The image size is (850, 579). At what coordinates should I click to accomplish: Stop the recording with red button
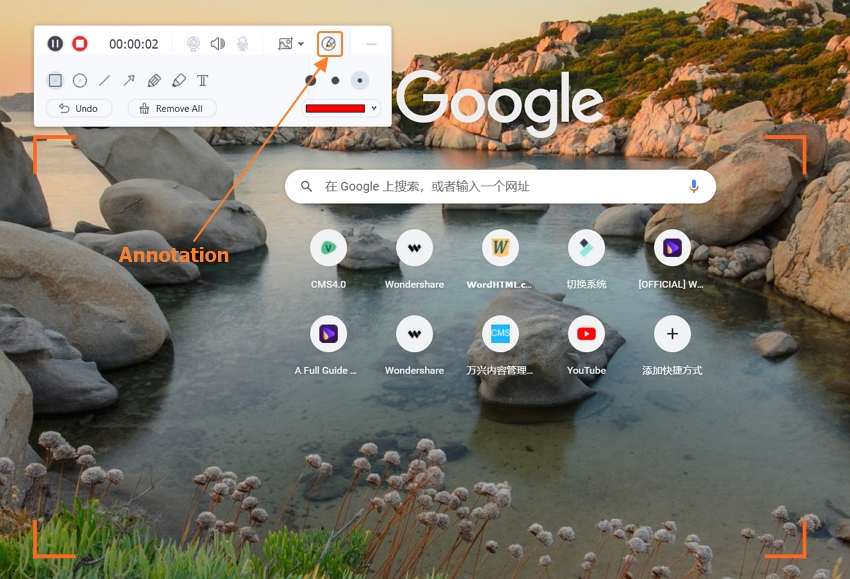(x=80, y=43)
